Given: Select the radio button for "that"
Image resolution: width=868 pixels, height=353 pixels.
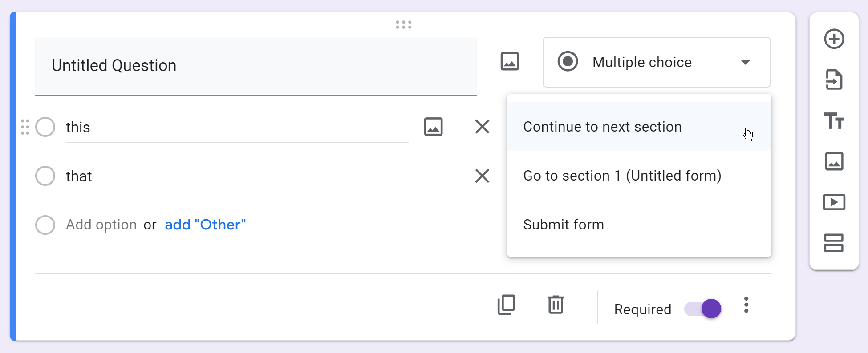Looking at the screenshot, I should coord(45,176).
